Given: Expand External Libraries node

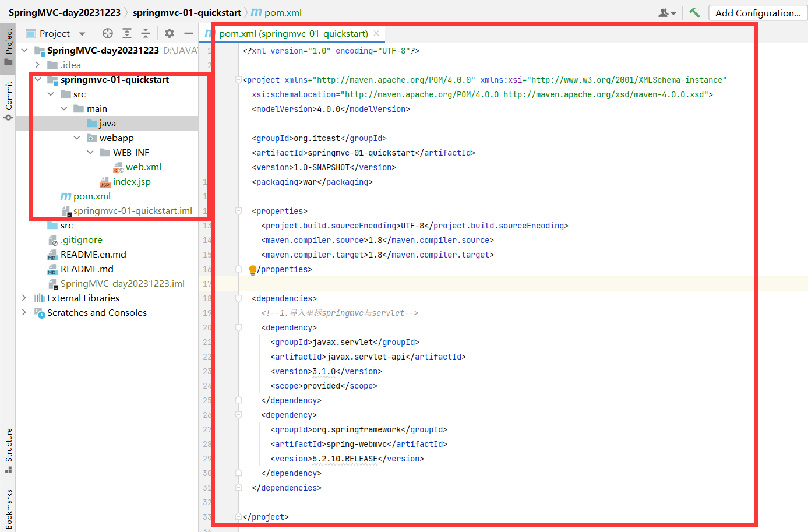Looking at the screenshot, I should (x=24, y=298).
